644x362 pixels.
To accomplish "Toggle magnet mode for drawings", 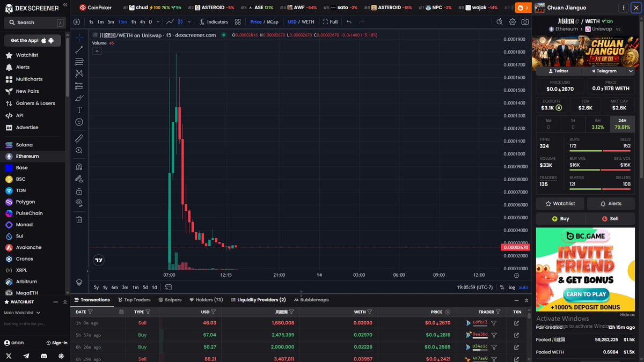I will (x=79, y=167).
